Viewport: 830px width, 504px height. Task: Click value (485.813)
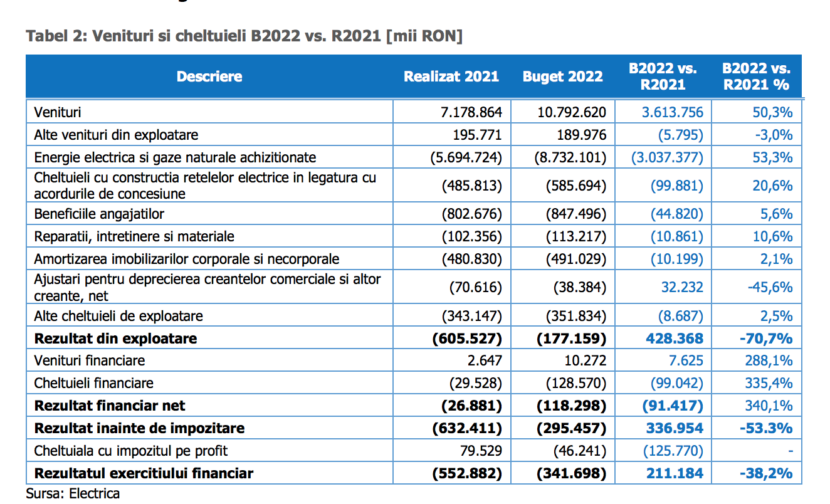472,186
